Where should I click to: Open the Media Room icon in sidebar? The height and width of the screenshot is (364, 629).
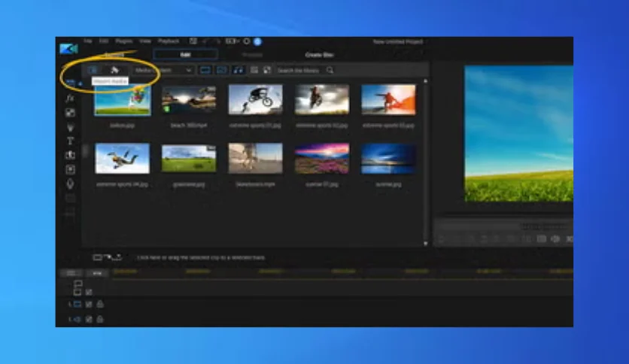71,83
